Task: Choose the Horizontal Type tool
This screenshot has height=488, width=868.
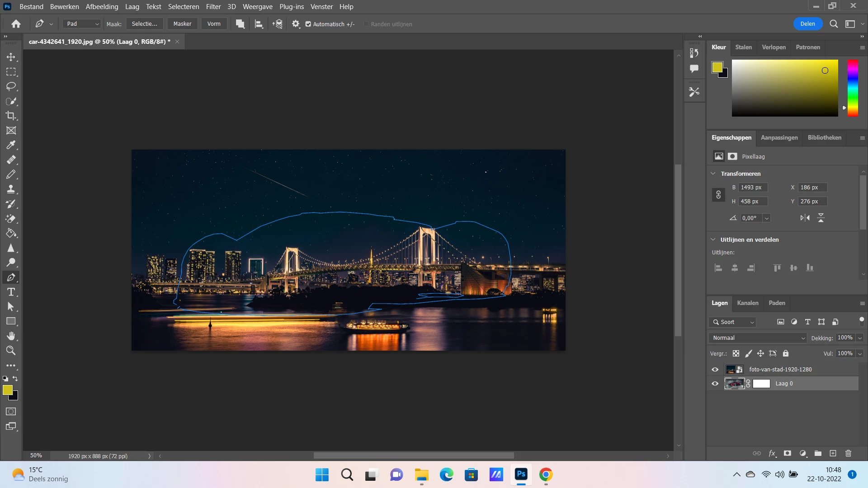Action: coord(11,292)
